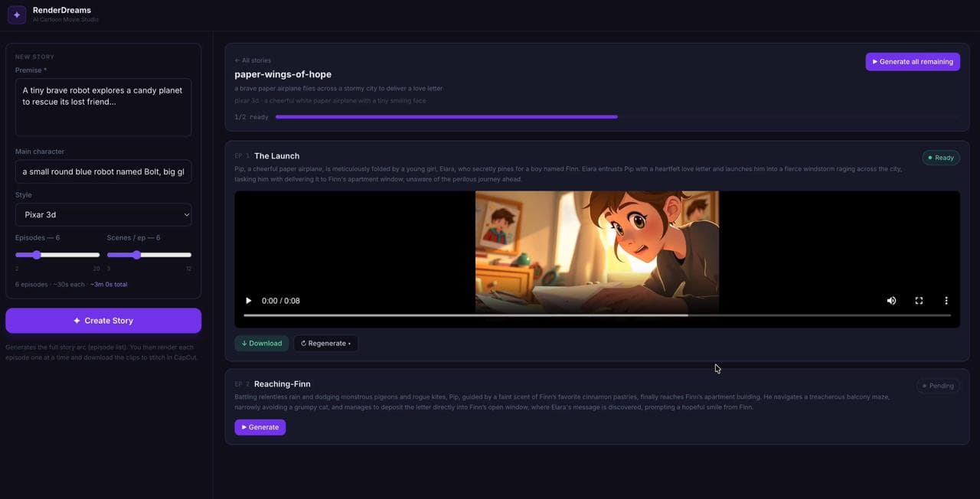The width and height of the screenshot is (980, 499).
Task: Click the paper-wings-of-hope story title
Action: click(283, 74)
